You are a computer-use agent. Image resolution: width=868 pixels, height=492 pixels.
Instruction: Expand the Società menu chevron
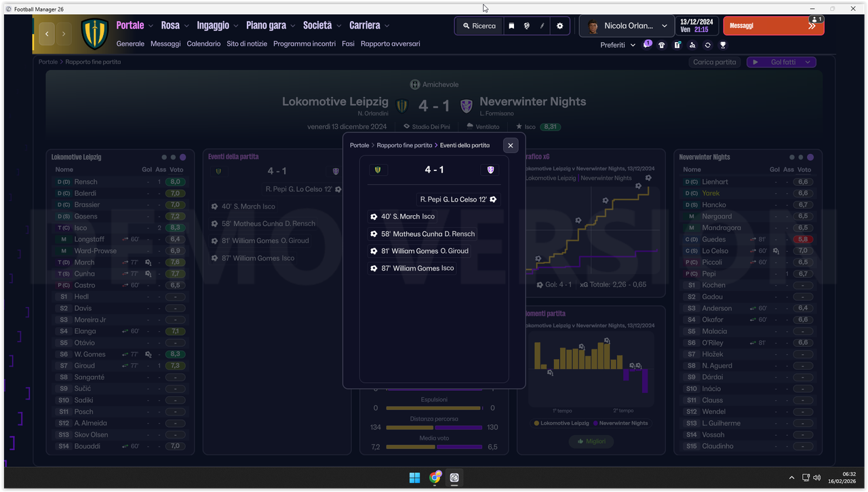click(x=338, y=26)
